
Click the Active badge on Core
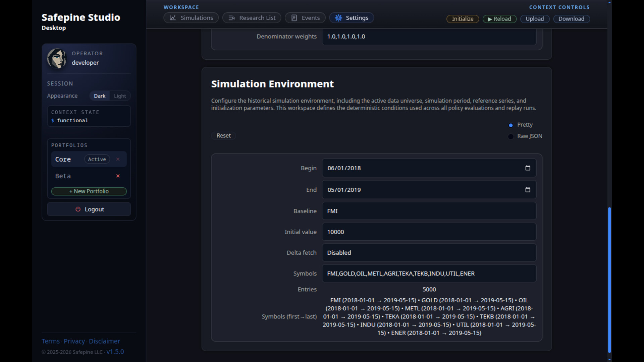pyautogui.click(x=97, y=159)
